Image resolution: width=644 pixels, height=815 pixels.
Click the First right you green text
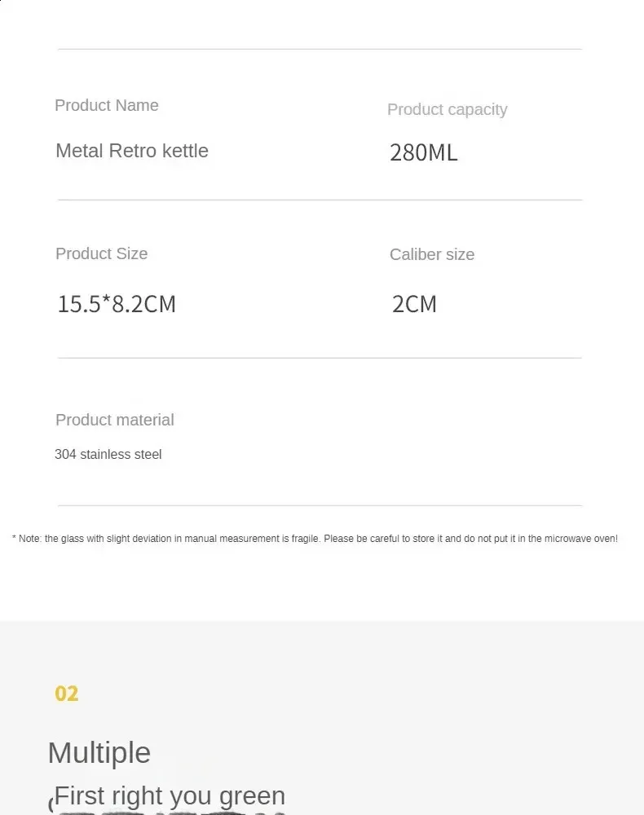point(170,795)
